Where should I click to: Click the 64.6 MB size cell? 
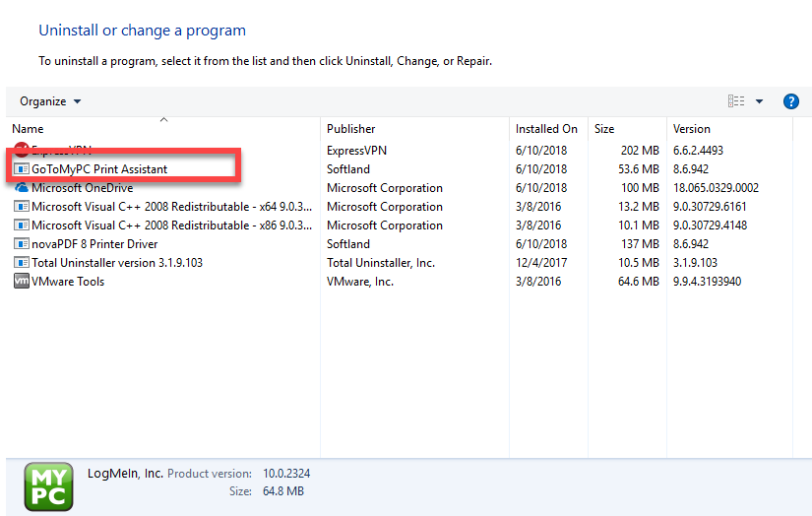(638, 281)
